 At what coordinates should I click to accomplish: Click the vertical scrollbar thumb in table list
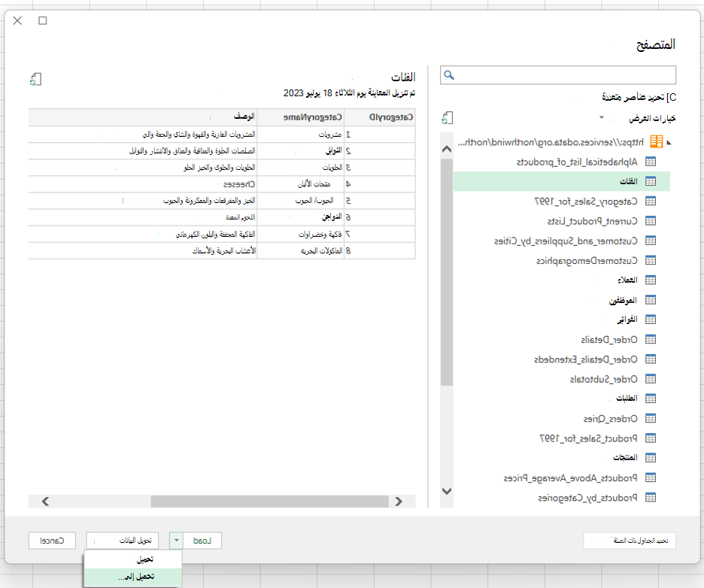[x=447, y=272]
